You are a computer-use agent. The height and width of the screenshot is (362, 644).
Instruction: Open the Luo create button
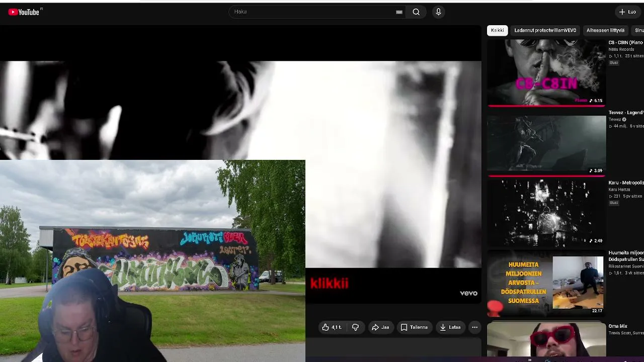point(628,12)
